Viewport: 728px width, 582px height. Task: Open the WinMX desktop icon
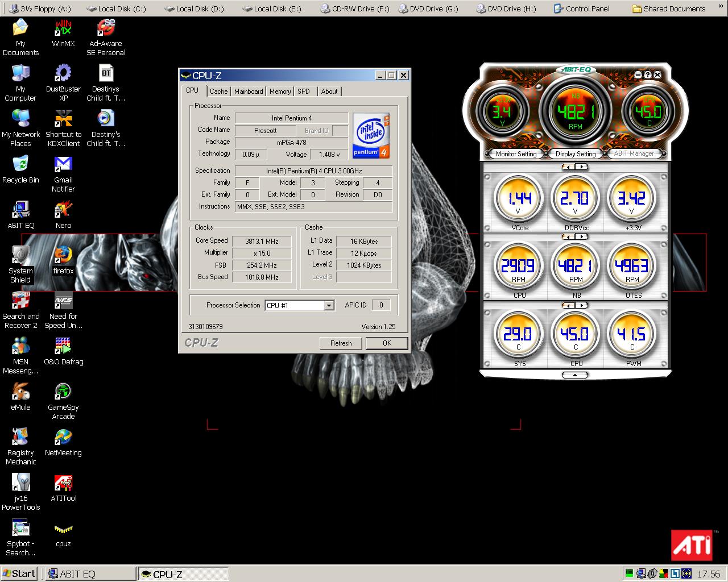point(63,34)
